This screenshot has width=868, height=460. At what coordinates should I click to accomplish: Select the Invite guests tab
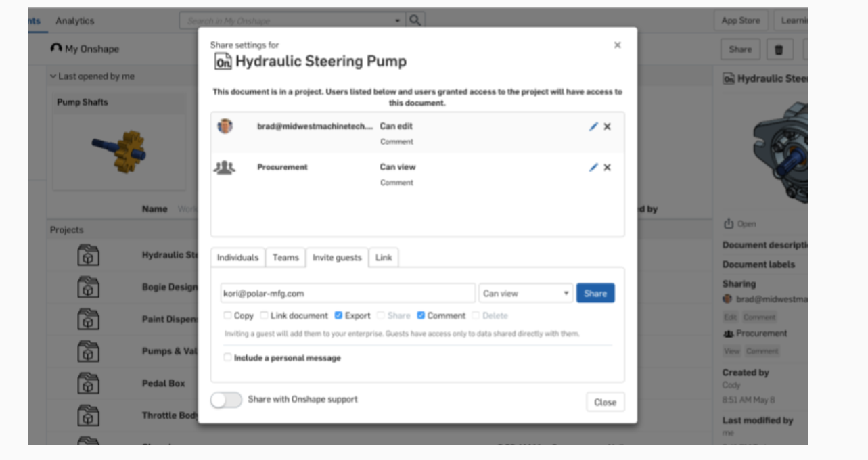tap(337, 258)
